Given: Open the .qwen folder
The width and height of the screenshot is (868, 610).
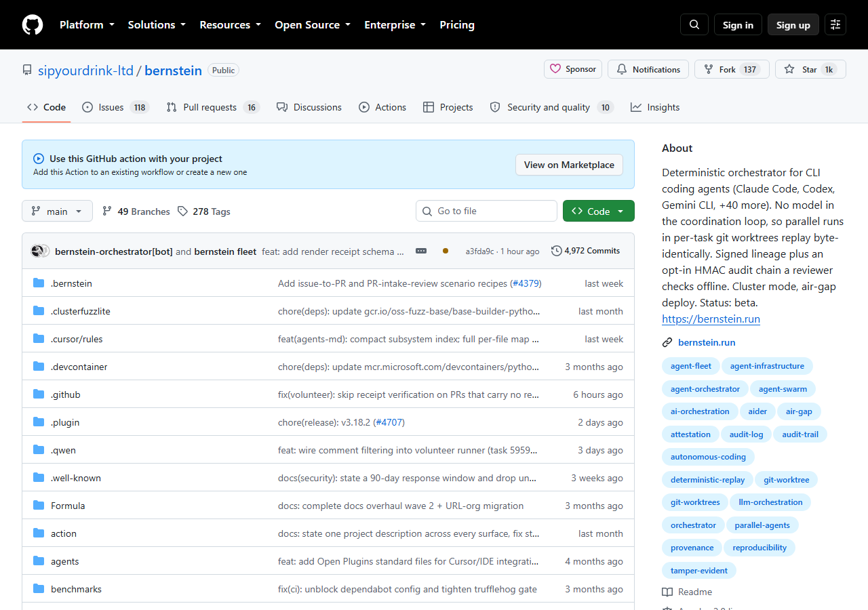Looking at the screenshot, I should click(63, 450).
